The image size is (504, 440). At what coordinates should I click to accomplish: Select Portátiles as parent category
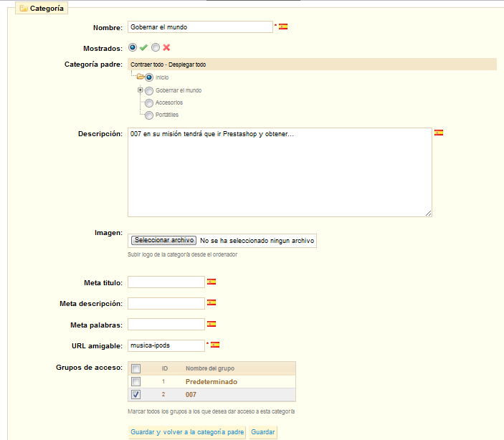coord(149,115)
